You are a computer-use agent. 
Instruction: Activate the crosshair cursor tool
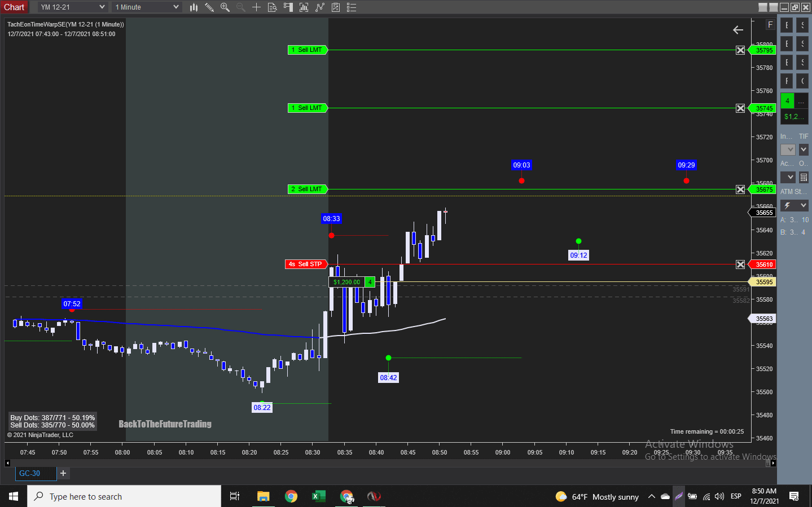(x=256, y=7)
